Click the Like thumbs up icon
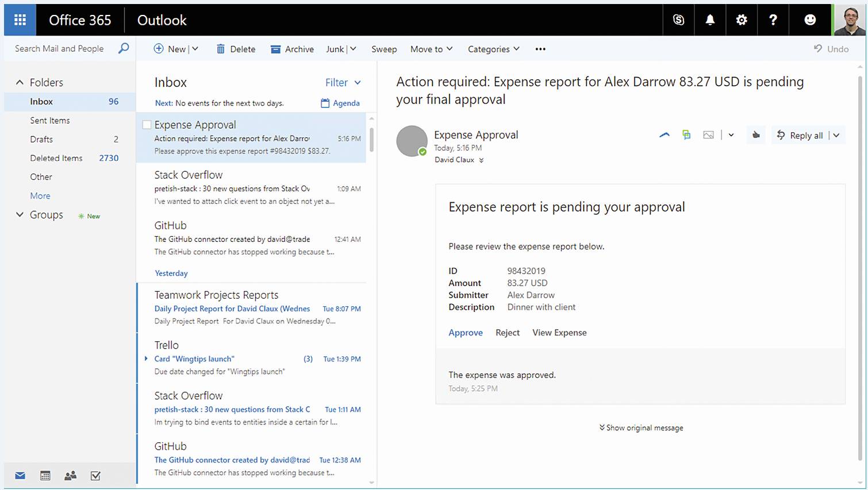868x490 pixels. 756,135
